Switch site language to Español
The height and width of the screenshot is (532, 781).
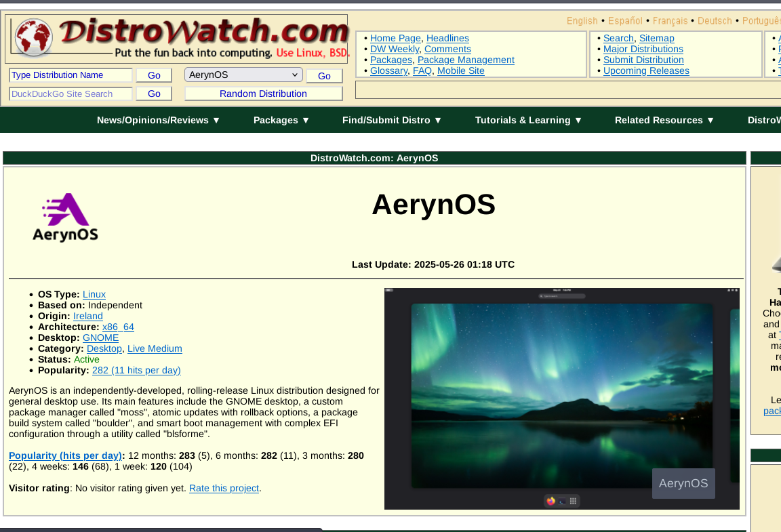(x=626, y=21)
